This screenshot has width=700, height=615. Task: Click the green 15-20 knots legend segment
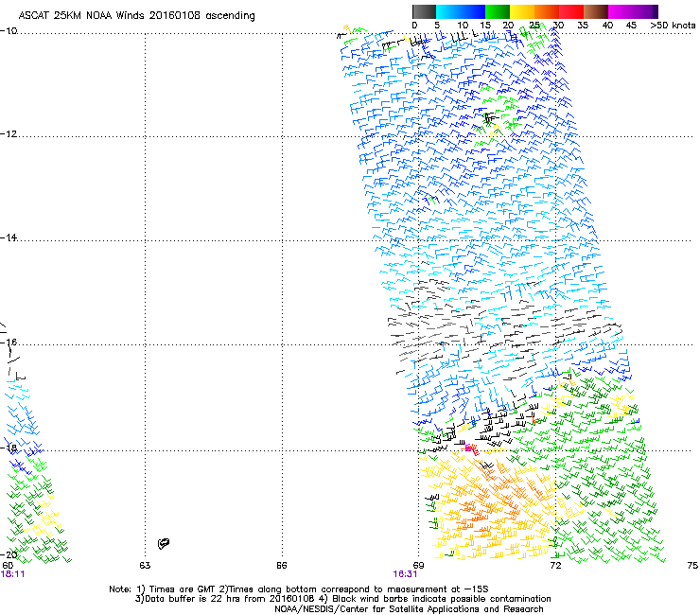pos(497,11)
